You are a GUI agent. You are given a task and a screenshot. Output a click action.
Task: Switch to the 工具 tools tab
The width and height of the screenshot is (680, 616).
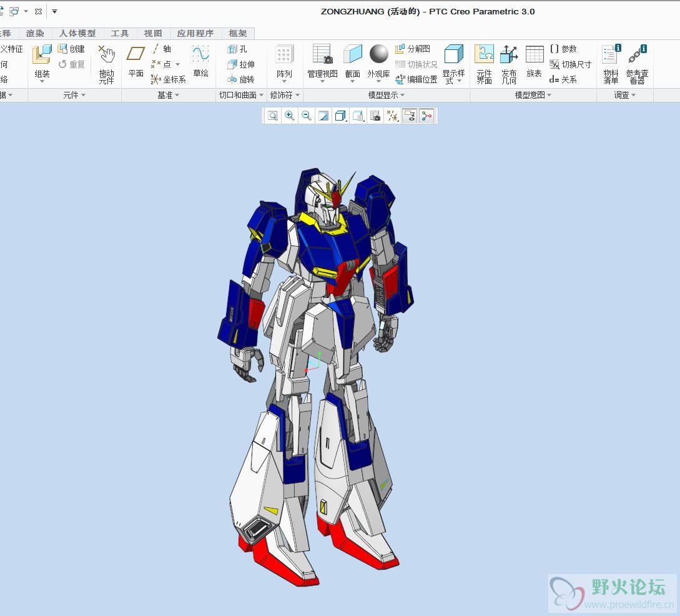coord(120,33)
